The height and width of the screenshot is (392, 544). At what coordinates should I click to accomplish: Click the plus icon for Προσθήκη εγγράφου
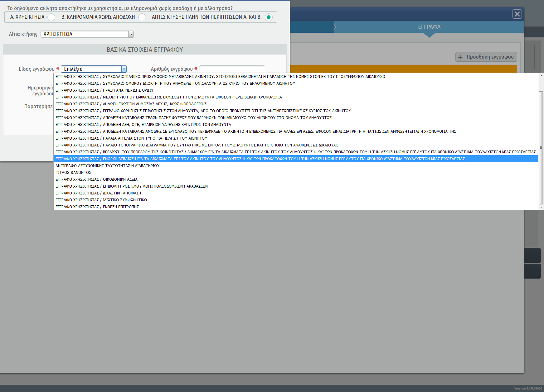point(460,57)
